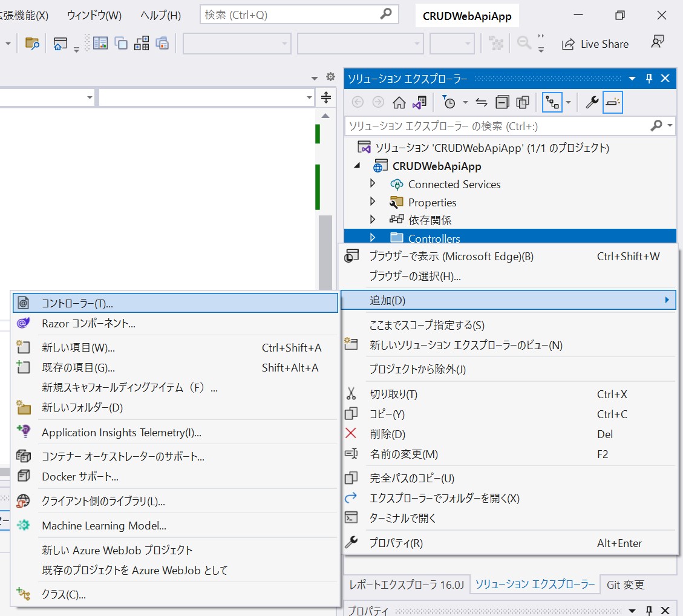The height and width of the screenshot is (616, 683).
Task: Click the toolbar layout panel icon
Action: click(100, 43)
